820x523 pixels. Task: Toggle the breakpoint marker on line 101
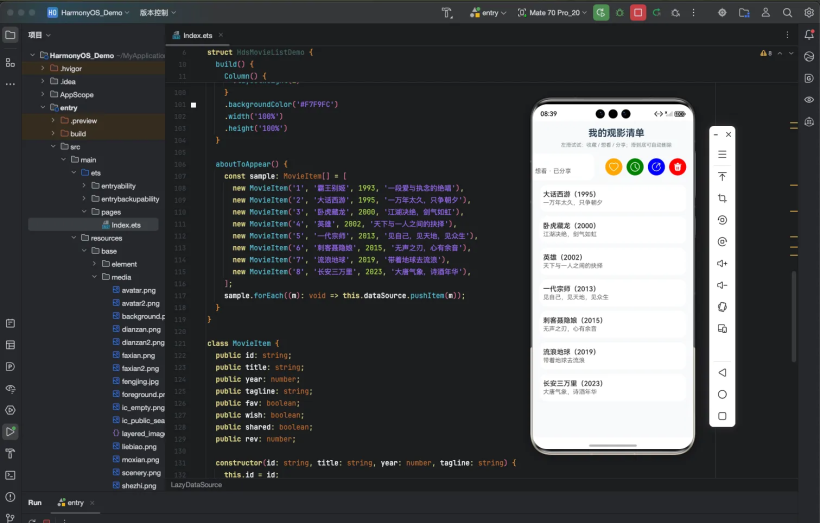pos(194,104)
